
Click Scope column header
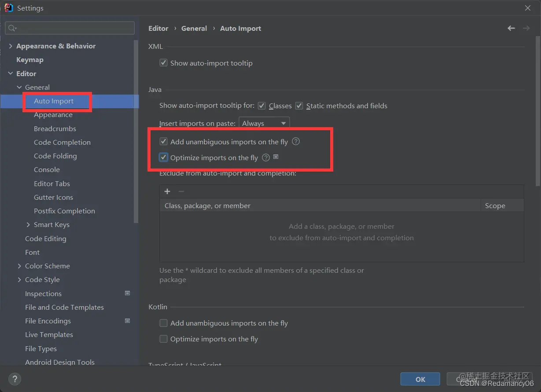(x=502, y=205)
